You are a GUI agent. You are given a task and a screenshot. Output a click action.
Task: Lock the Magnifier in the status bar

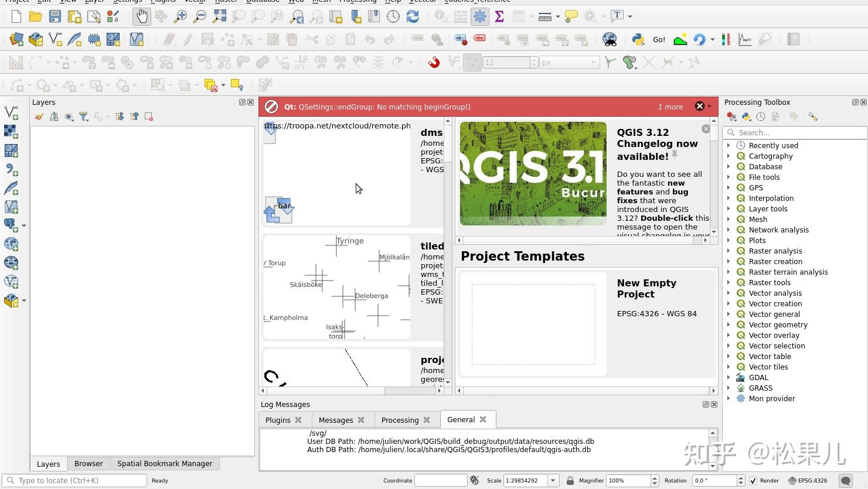[570, 480]
